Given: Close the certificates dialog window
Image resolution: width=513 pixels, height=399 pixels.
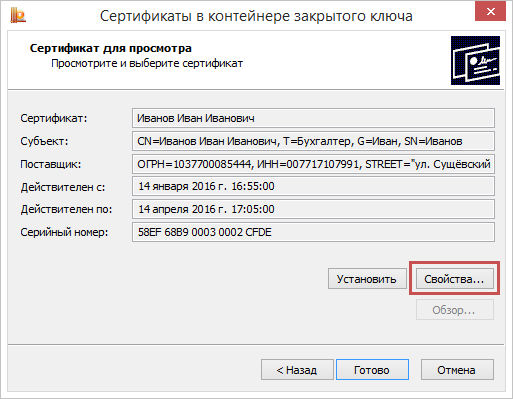Looking at the screenshot, I should pyautogui.click(x=491, y=12).
